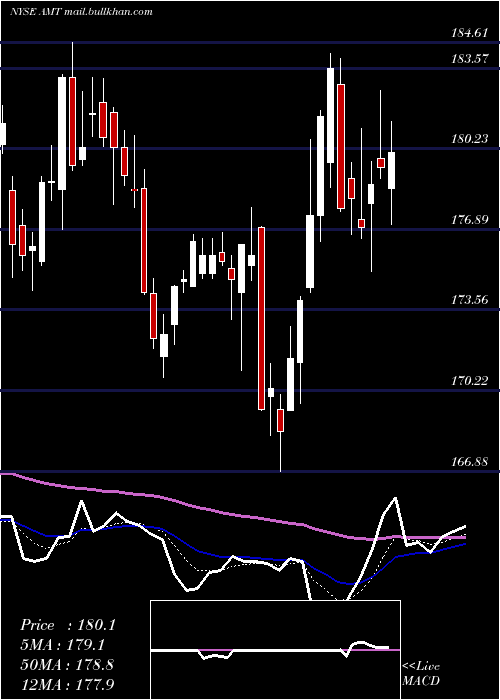Click the 184.61 price level label
This screenshot has height=700, width=500.
click(x=470, y=33)
